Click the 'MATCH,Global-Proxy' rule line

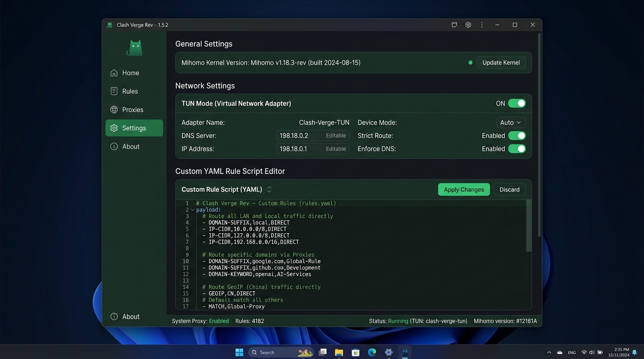pos(234,307)
